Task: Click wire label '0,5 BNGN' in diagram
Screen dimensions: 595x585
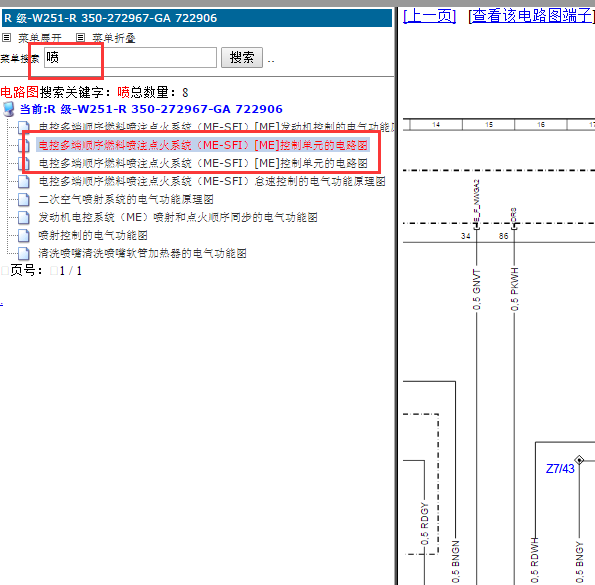Action: 456,561
